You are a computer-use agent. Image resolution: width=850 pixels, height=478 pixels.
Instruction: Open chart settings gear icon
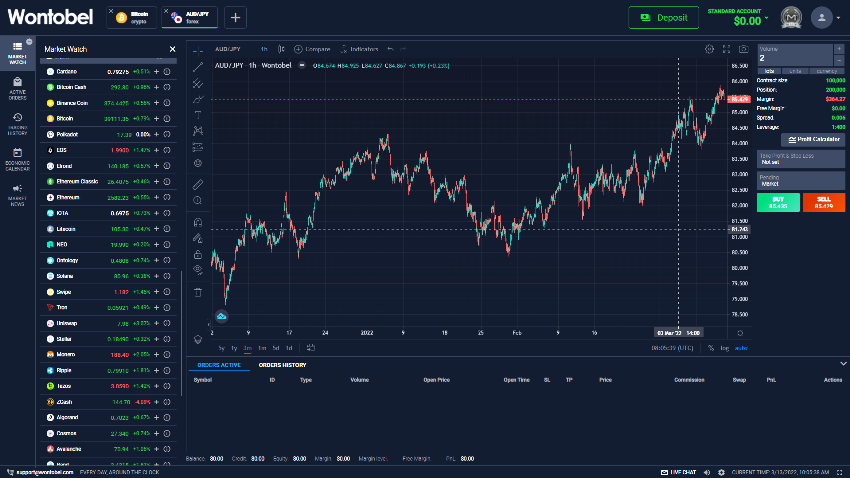coord(709,49)
